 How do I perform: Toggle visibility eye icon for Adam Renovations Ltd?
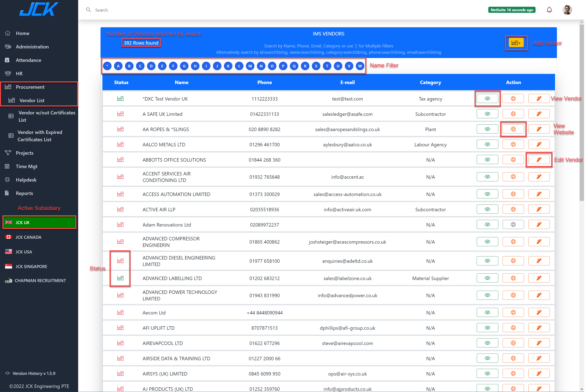487,224
